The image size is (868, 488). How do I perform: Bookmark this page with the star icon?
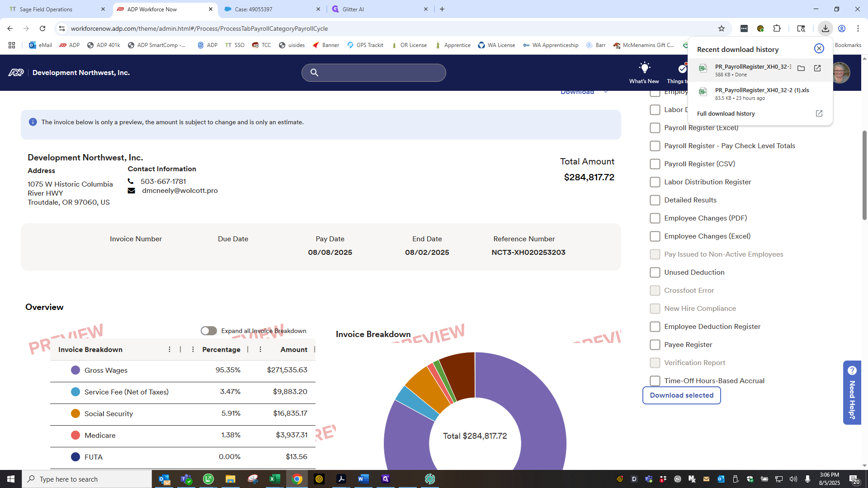(722, 28)
